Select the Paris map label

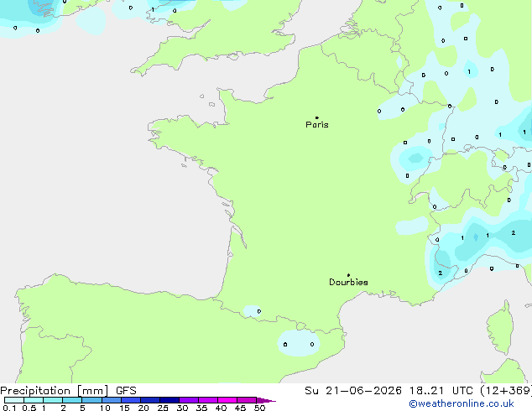coord(317,124)
